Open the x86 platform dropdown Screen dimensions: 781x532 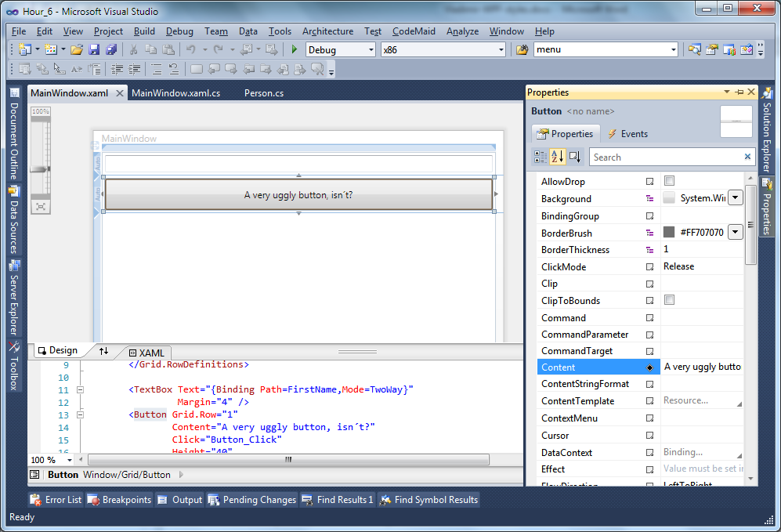point(501,50)
